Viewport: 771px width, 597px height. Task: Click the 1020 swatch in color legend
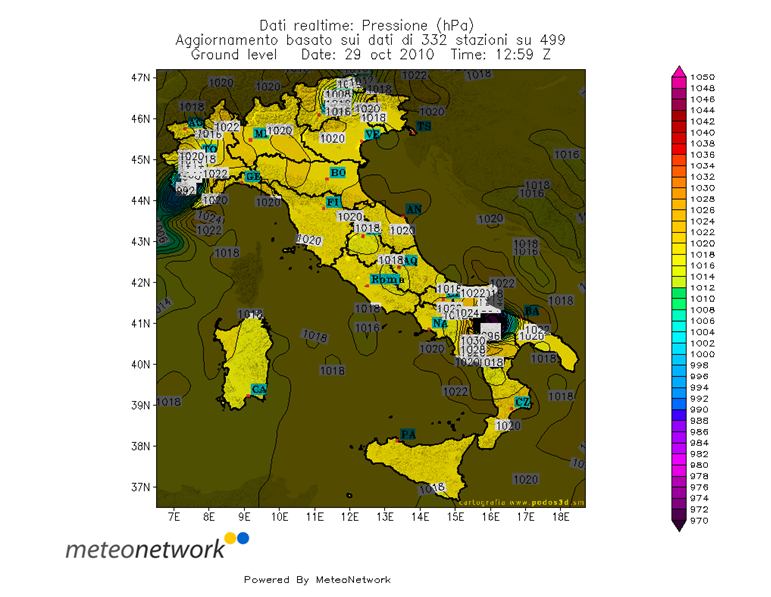pos(679,244)
